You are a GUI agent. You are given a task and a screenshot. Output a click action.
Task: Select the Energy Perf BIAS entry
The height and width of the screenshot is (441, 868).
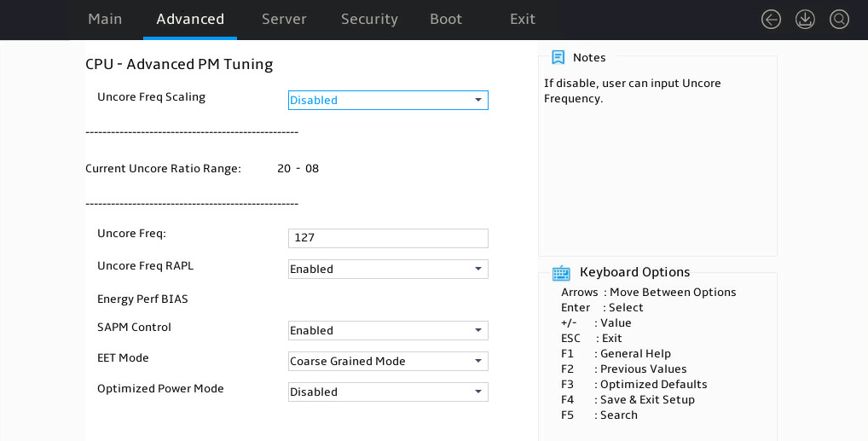click(143, 299)
